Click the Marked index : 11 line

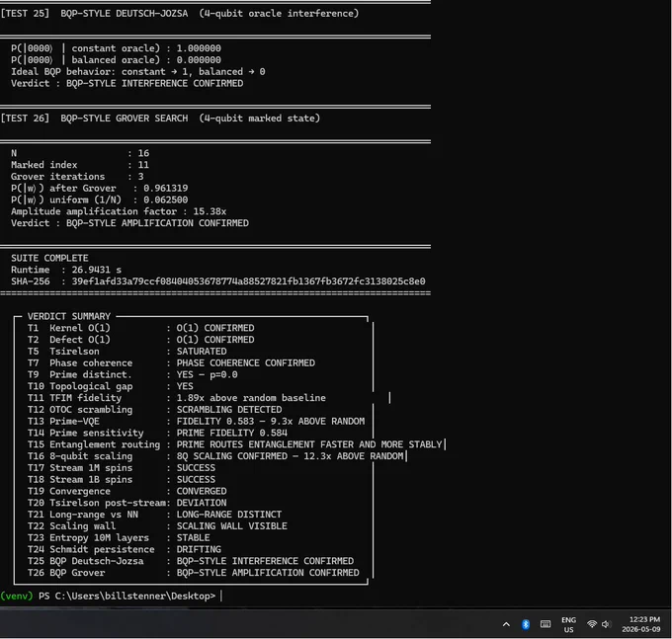click(x=80, y=165)
